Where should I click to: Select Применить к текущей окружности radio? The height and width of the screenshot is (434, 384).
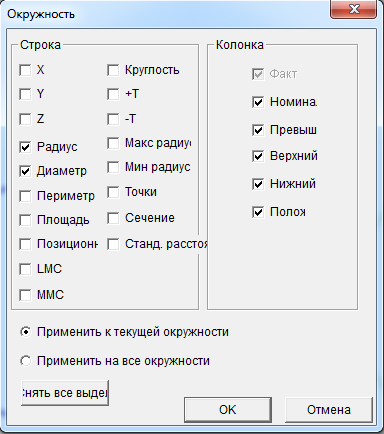(25, 332)
